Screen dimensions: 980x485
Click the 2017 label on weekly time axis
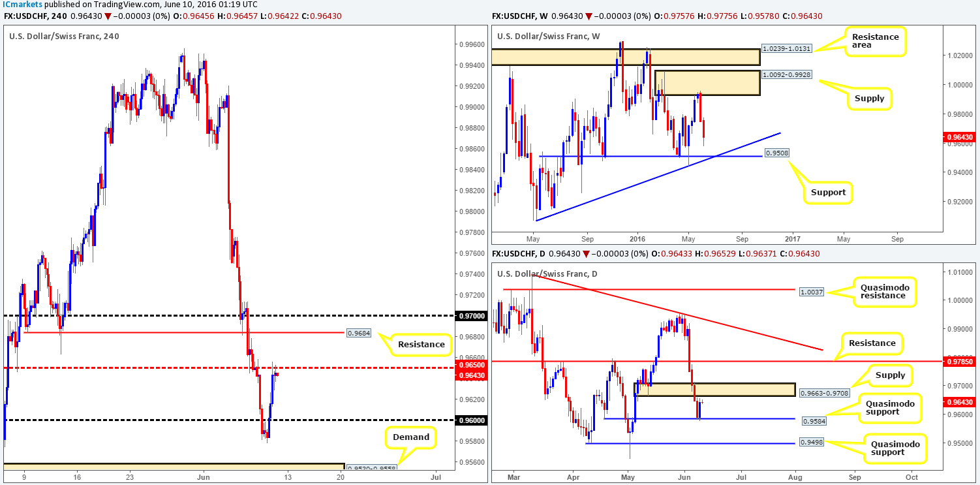[x=791, y=238]
